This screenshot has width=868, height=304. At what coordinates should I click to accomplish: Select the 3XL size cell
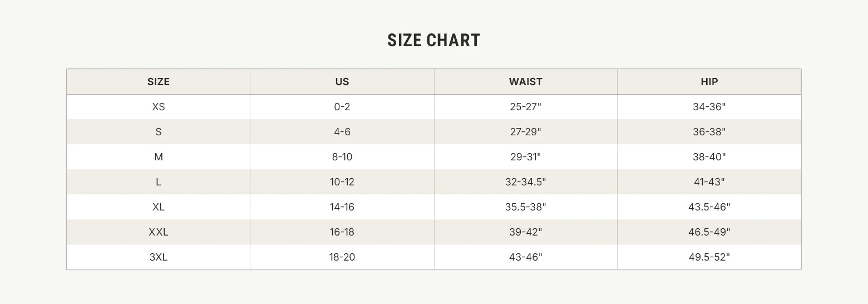click(x=159, y=257)
